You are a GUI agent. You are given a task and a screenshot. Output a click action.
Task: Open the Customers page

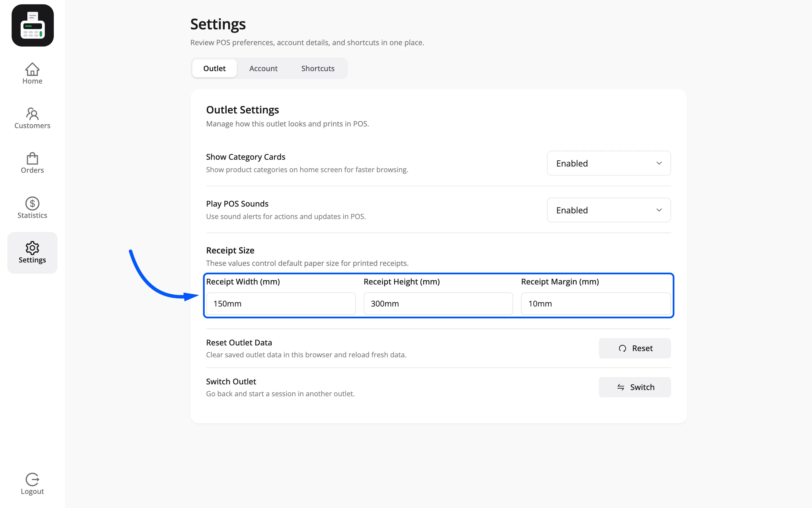click(x=32, y=118)
